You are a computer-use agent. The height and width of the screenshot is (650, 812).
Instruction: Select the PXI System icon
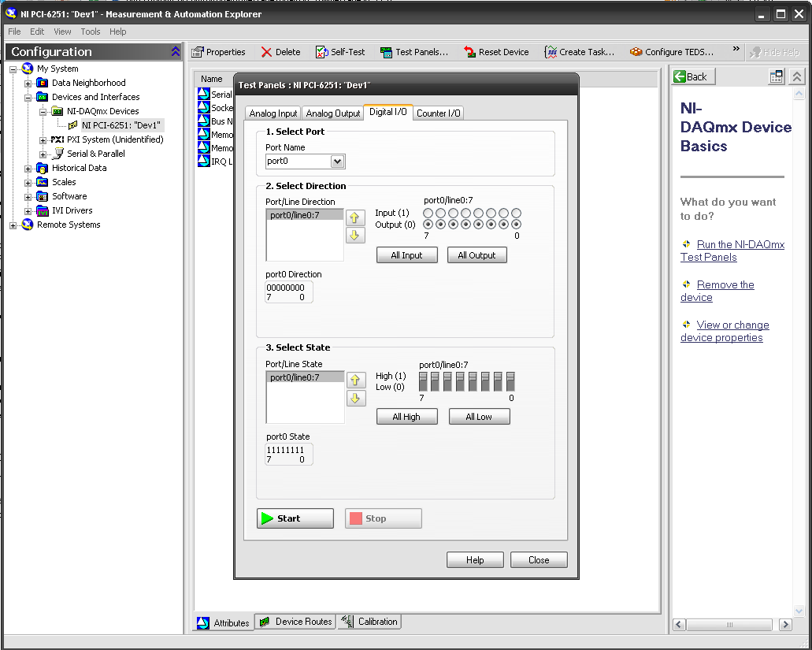(x=57, y=139)
